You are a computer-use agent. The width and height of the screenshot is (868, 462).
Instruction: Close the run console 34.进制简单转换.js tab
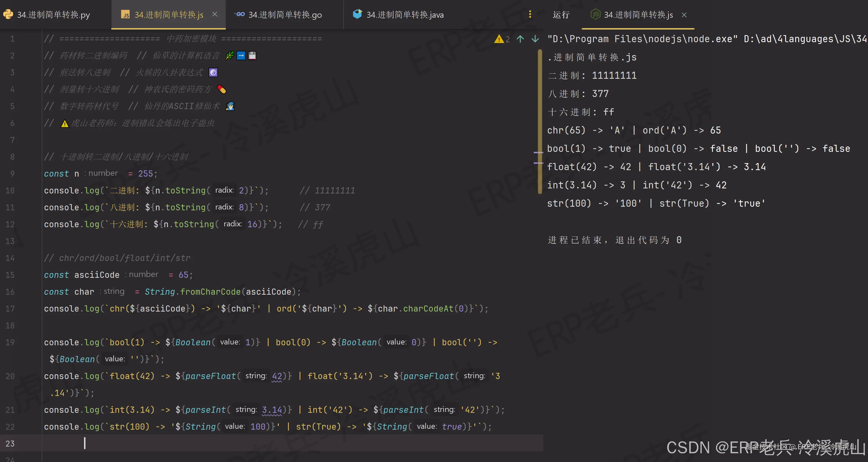point(684,15)
